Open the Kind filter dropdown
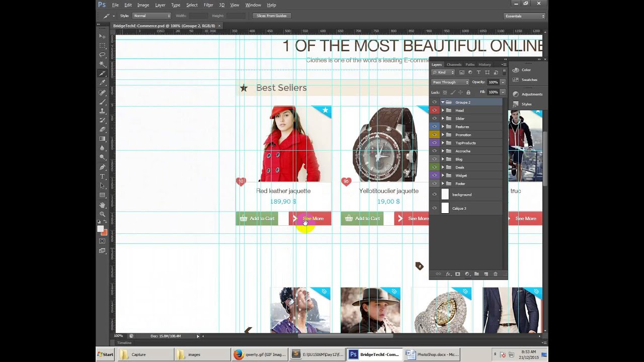The height and width of the screenshot is (362, 644). pos(443,72)
